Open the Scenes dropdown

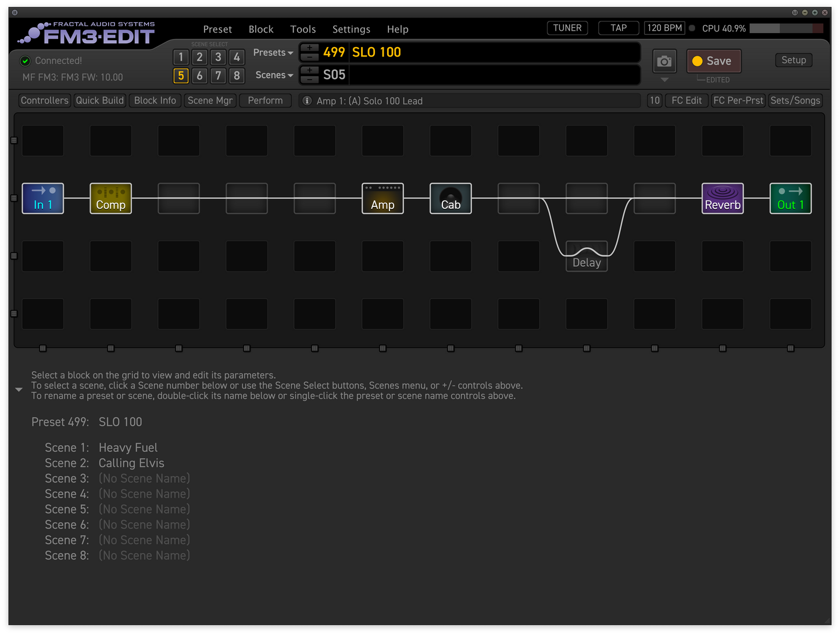(273, 74)
